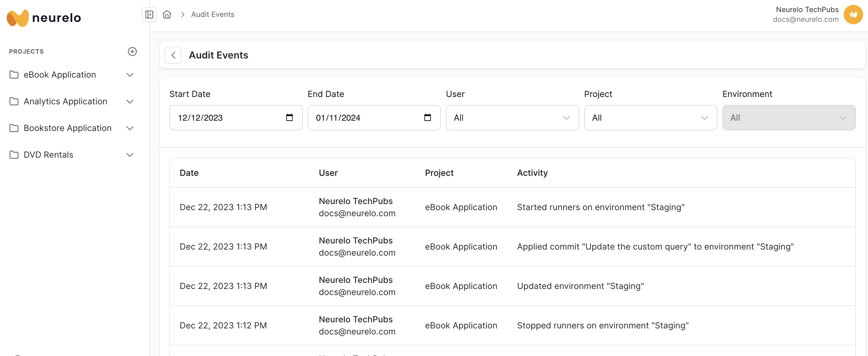Expand the Analytics Application project chevron

tap(130, 101)
